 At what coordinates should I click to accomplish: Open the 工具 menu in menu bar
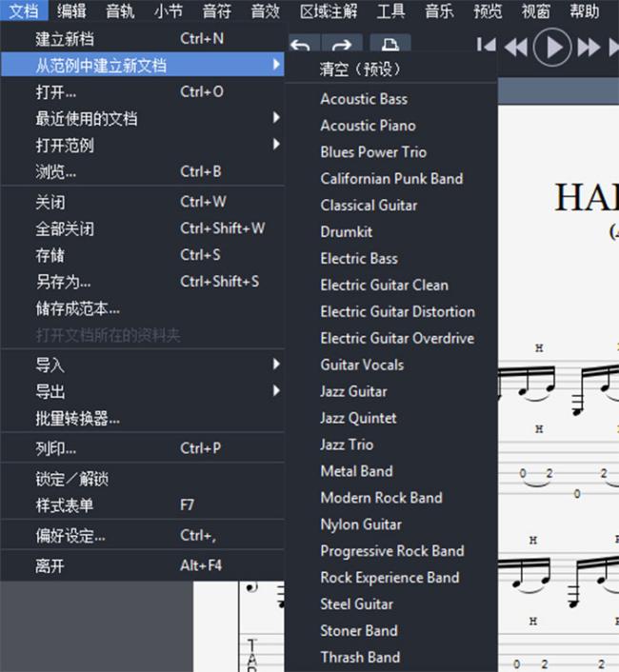point(390,11)
